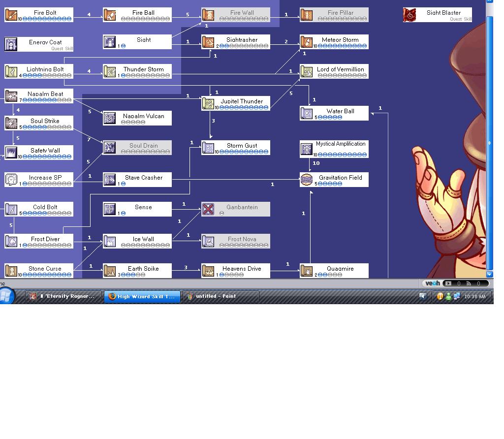Click the Frost Diver skill icon
Viewport: 504px width, 439px height.
[11, 241]
